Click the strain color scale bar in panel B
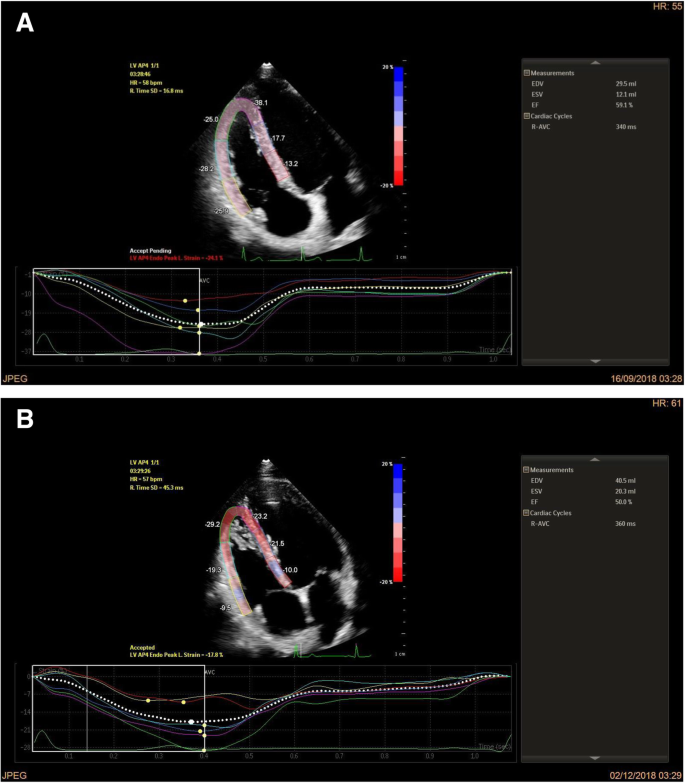Viewport: 685px width, 783px height. [398, 523]
